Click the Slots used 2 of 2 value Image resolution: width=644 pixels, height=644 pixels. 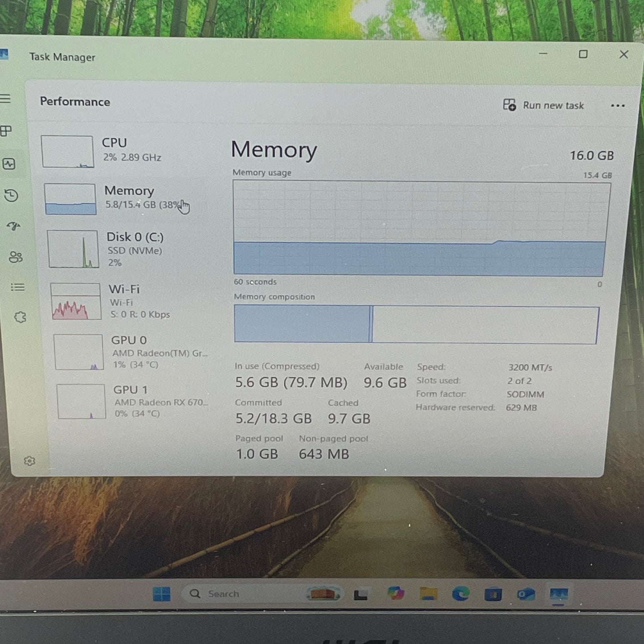click(519, 381)
